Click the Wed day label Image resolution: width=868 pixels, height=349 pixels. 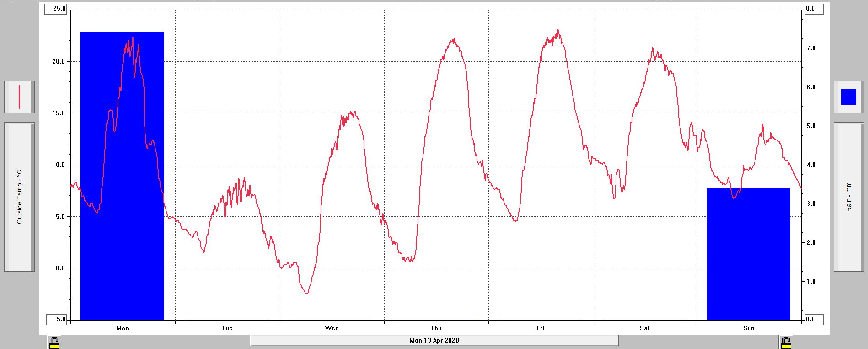332,328
